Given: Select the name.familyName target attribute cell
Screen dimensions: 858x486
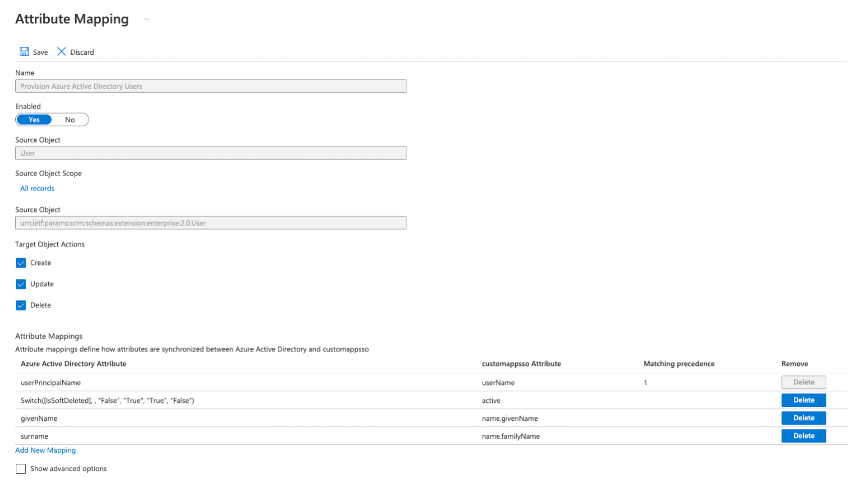Looking at the screenshot, I should coord(511,437).
